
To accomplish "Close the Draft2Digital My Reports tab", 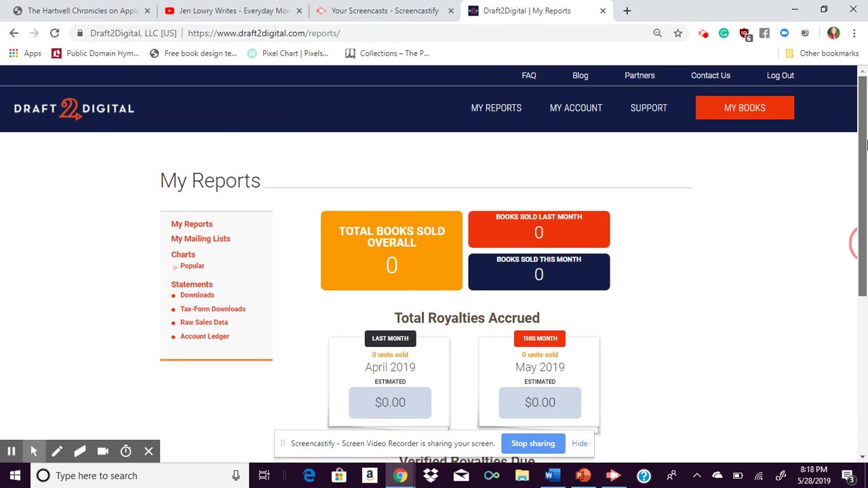I will [x=603, y=11].
